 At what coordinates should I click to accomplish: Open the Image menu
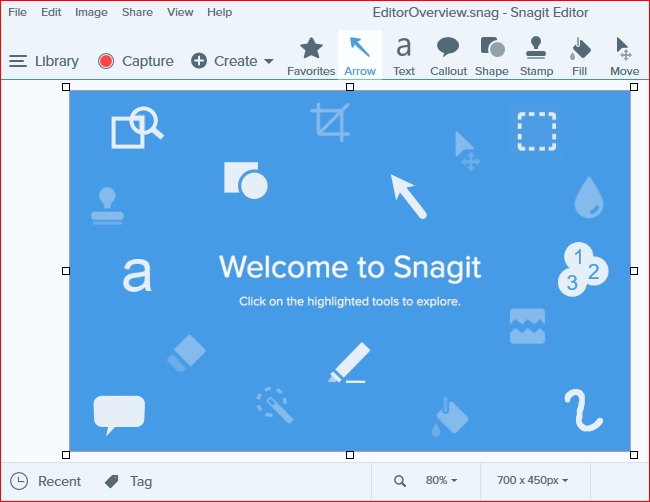click(x=91, y=12)
